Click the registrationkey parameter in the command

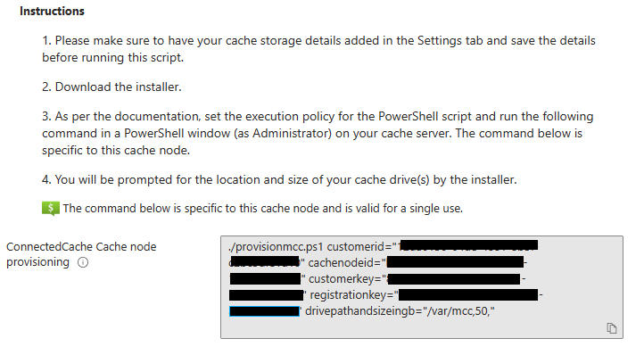point(352,295)
